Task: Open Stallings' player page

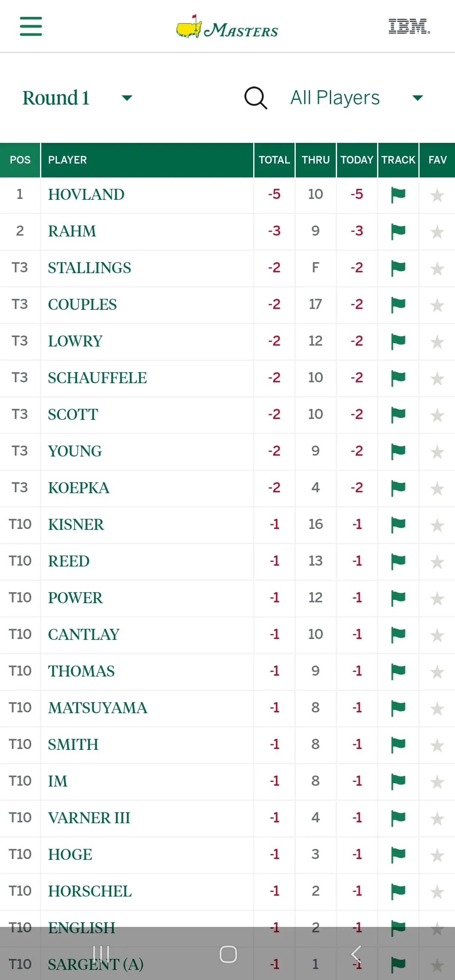Action: pyautogui.click(x=89, y=268)
